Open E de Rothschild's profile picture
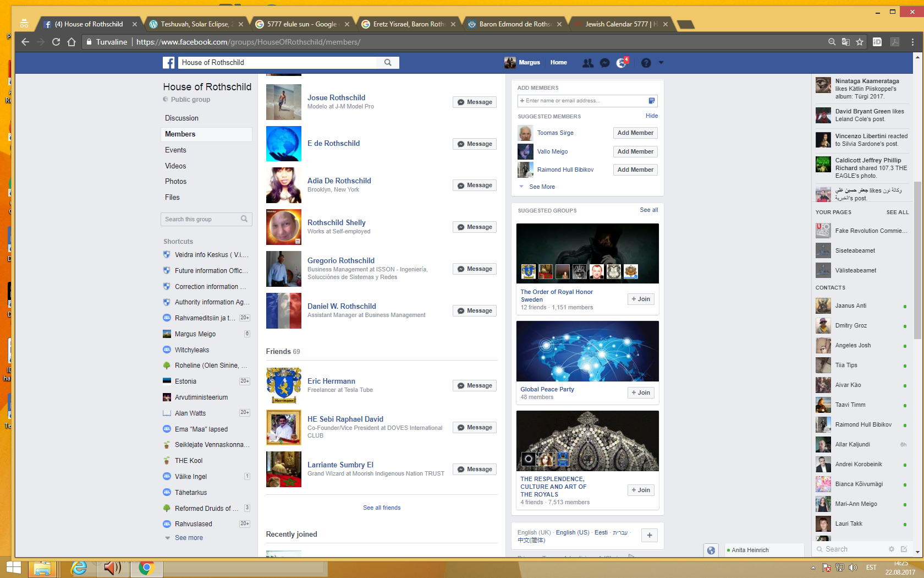Screen dimensions: 924x578 point(284,144)
